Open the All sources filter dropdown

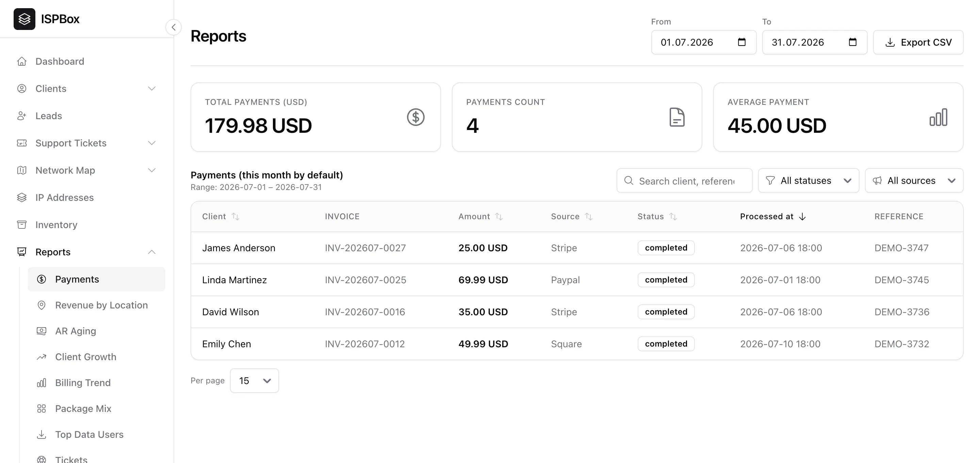[914, 180]
